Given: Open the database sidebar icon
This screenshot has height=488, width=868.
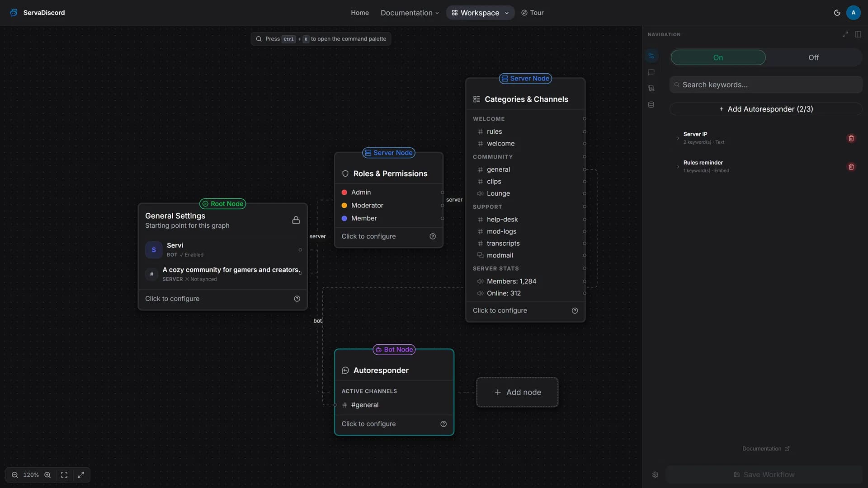Looking at the screenshot, I should (x=651, y=105).
